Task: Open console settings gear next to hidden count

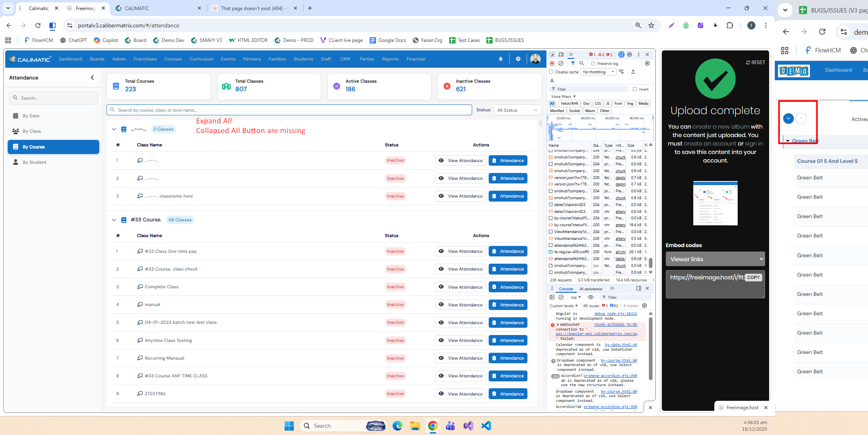Action: point(644,306)
